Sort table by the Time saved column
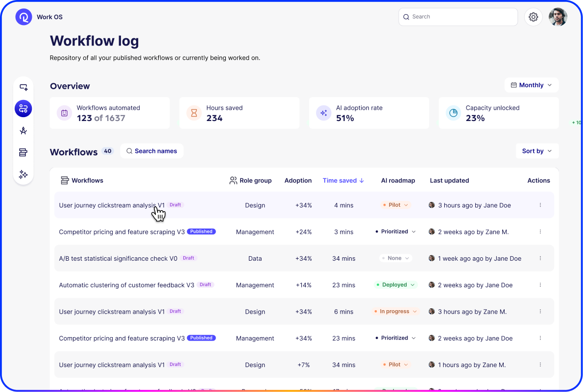This screenshot has height=392, width=583. tap(343, 180)
